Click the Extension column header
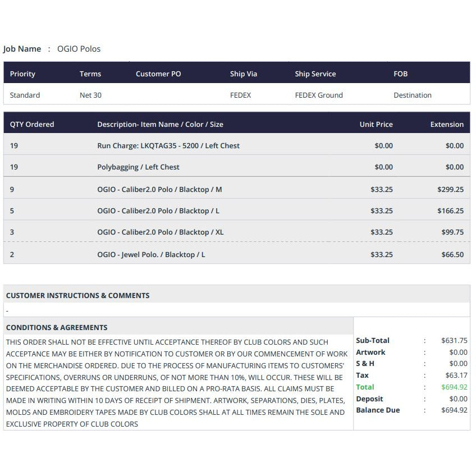476x476 pixels. (447, 125)
